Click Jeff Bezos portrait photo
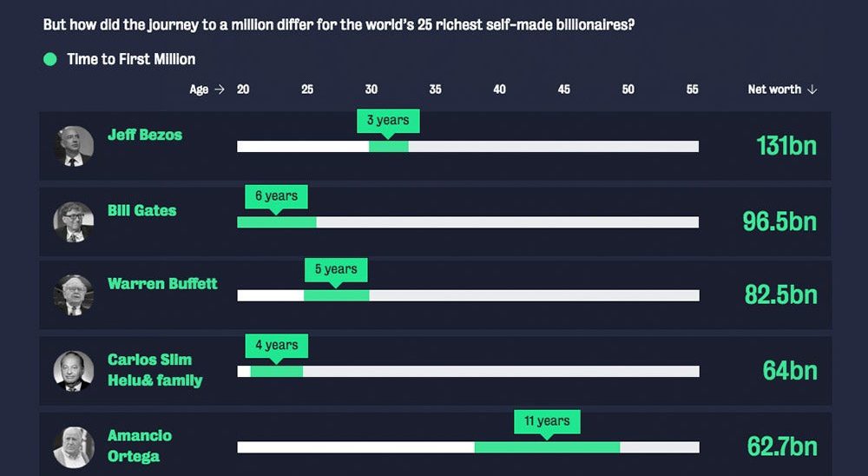Viewport: 868px width, 476px height. 74,146
